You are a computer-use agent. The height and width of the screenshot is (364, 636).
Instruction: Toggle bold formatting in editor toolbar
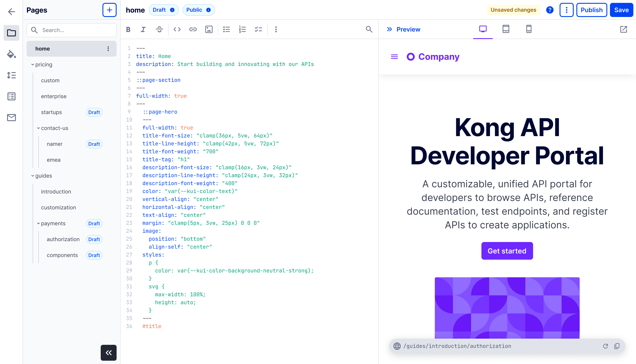tap(128, 30)
